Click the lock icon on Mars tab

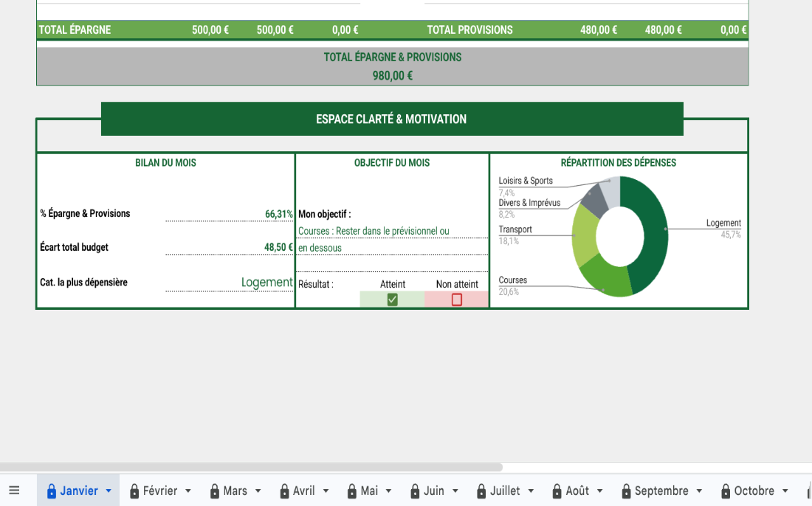215,491
